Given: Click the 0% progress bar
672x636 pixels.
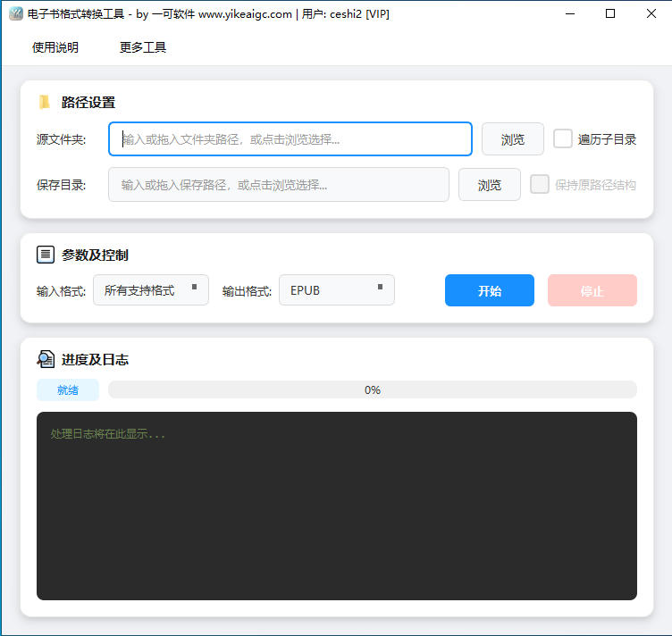Looking at the screenshot, I should 373,389.
